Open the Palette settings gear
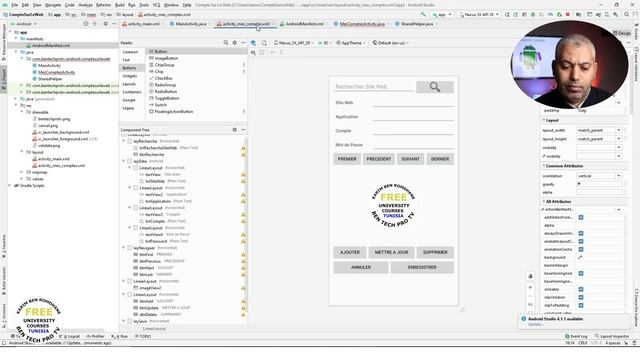The image size is (640, 360). [x=234, y=42]
